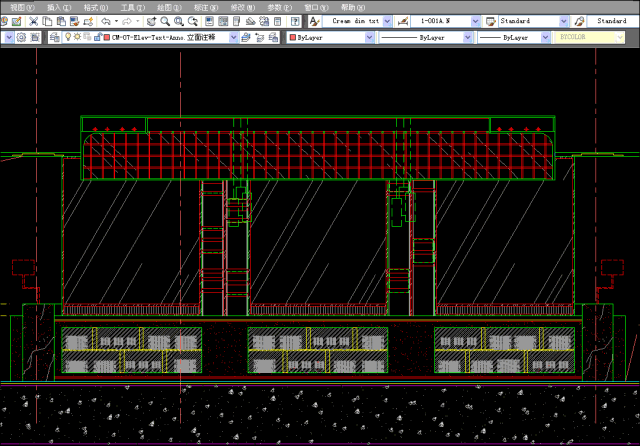Expand the Undo history dropdown arrow
The height and width of the screenshot is (446, 640).
point(116,21)
